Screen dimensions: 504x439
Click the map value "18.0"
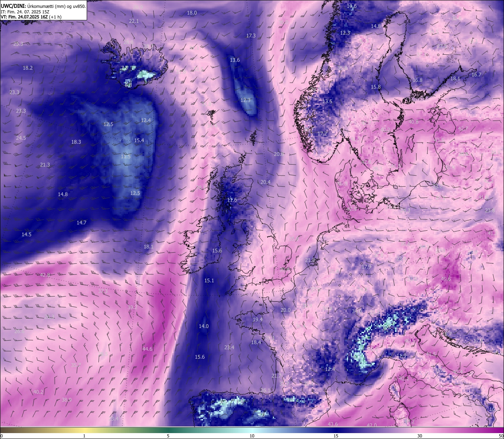(192, 13)
